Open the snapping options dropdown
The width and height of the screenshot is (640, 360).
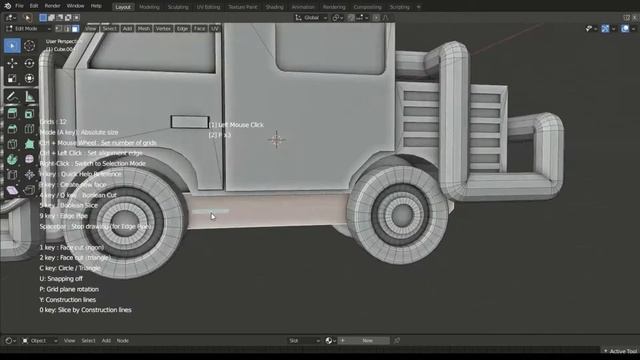tap(362, 18)
